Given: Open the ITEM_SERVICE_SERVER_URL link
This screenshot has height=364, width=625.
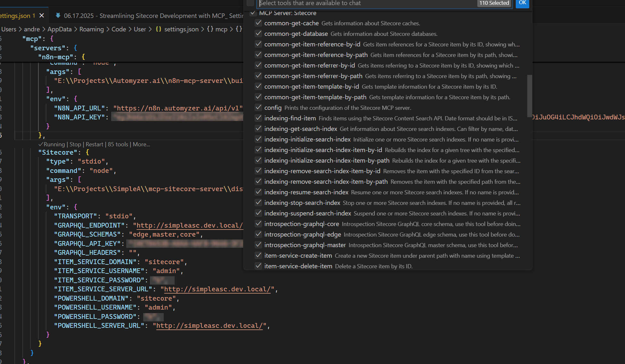Looking at the screenshot, I should pyautogui.click(x=217, y=289).
